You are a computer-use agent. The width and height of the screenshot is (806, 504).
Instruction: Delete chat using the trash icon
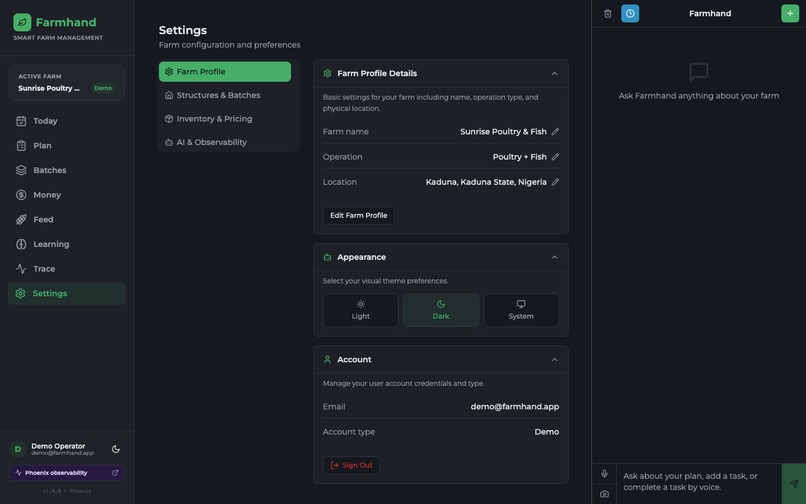608,13
